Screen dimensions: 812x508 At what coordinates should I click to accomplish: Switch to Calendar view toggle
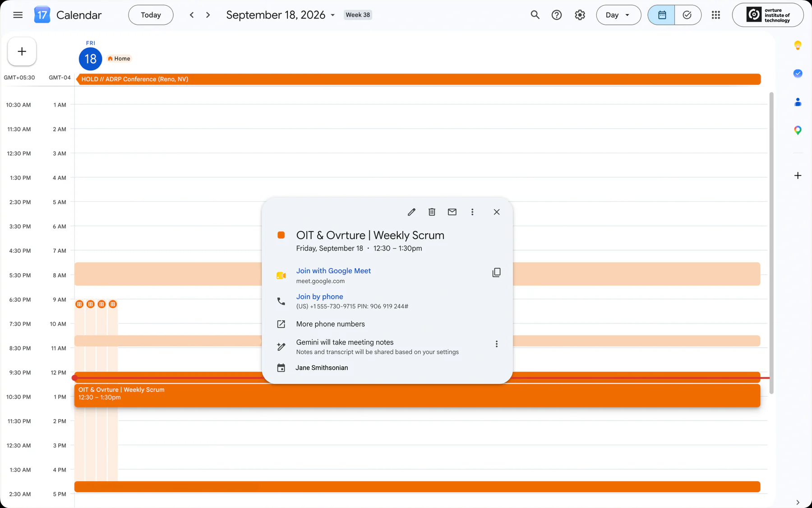tap(661, 15)
